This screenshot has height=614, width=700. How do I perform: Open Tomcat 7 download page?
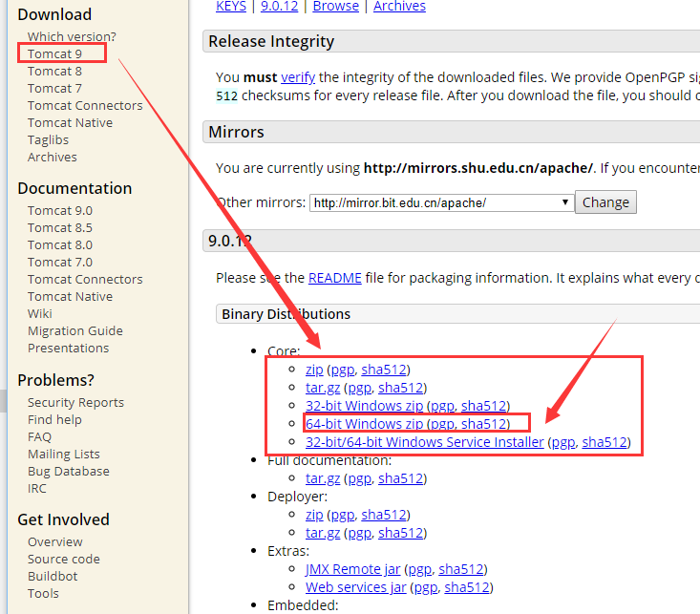(54, 89)
